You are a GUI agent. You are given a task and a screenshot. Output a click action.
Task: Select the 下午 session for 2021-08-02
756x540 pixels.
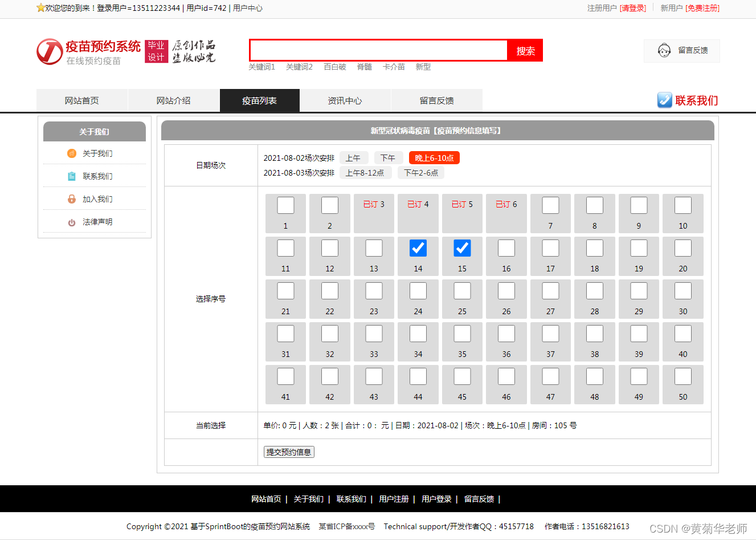tap(388, 158)
